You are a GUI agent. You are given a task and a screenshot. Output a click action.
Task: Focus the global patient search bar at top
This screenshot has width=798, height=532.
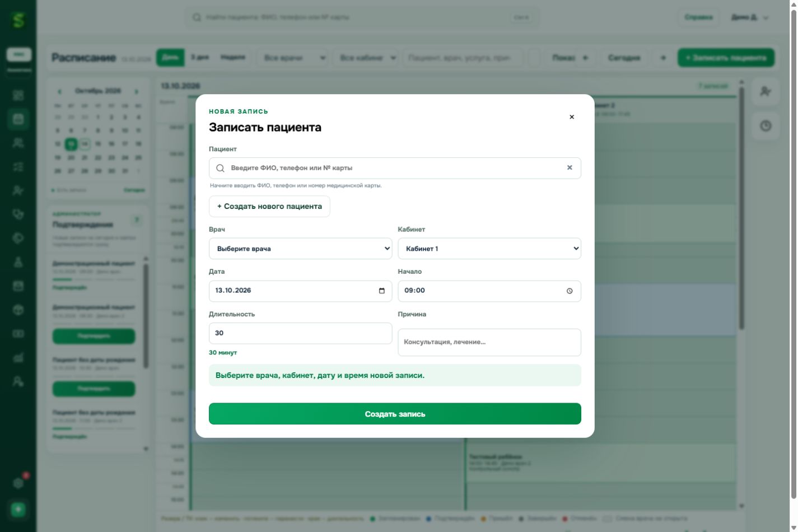362,17
